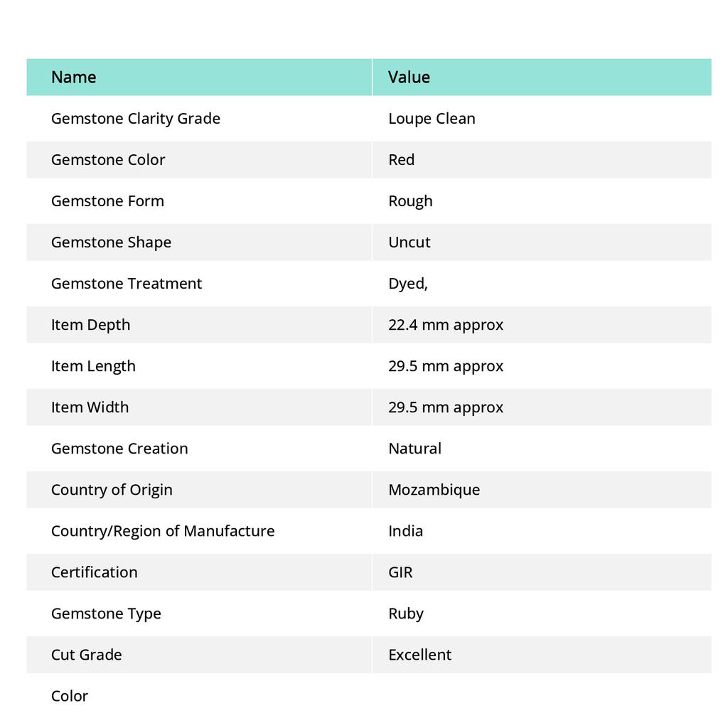Select the Color label in last row
The image size is (728, 728).
[x=70, y=696]
